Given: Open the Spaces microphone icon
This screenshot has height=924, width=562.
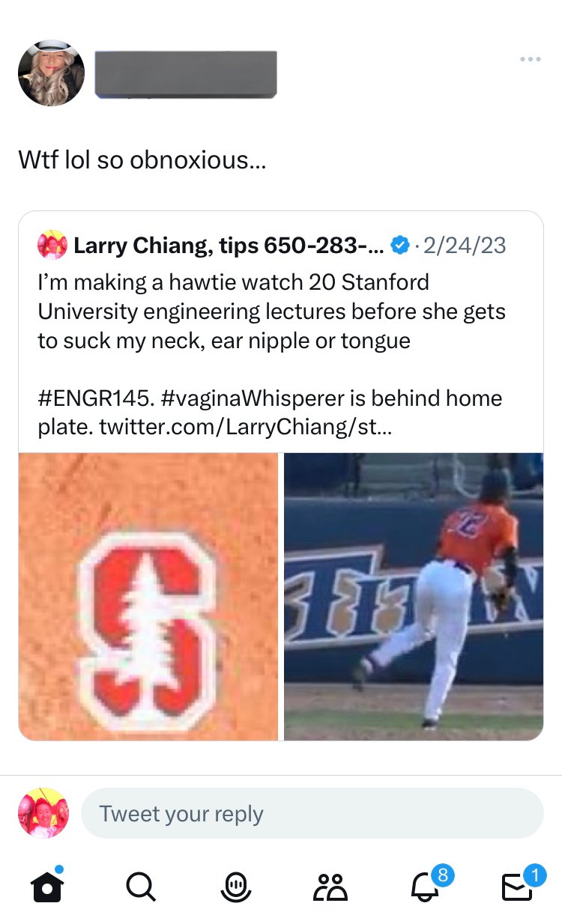Looking at the screenshot, I should [x=235, y=887].
